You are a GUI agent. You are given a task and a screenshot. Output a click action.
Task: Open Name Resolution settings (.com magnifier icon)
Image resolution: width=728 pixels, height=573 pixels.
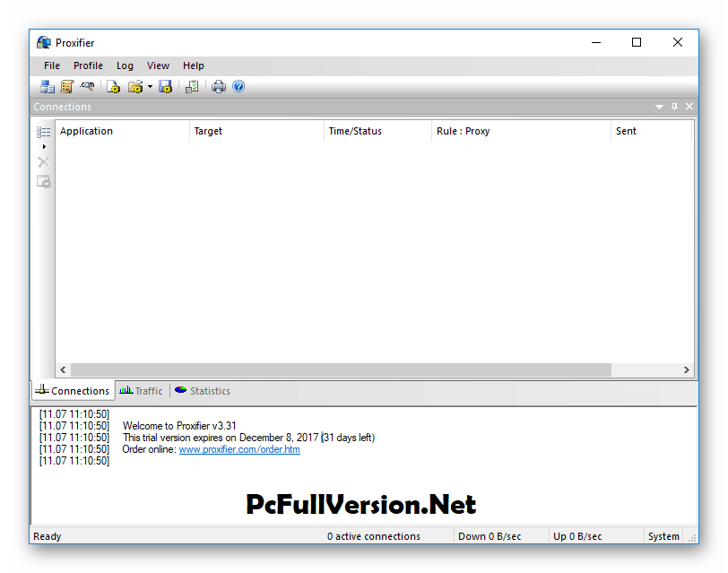[87, 86]
